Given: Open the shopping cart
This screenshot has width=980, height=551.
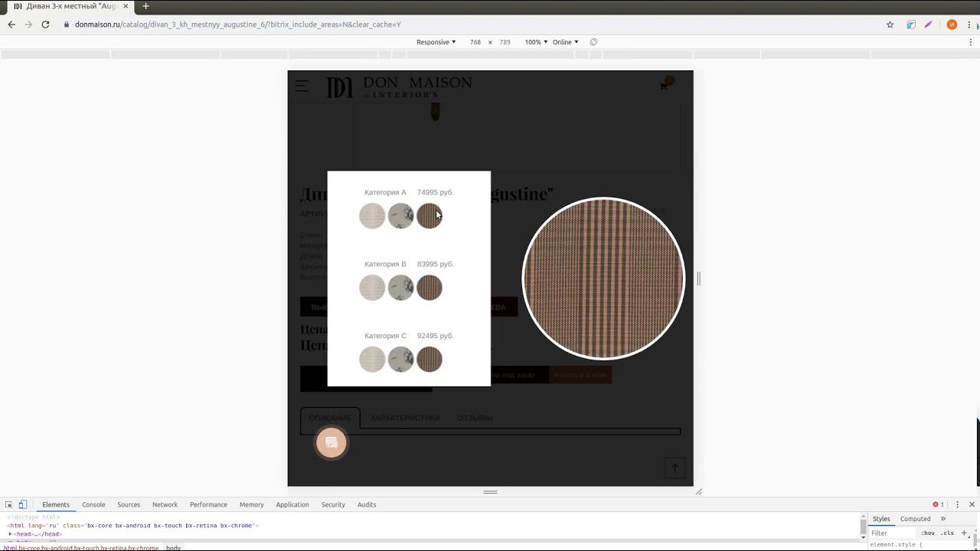Looking at the screenshot, I should point(665,85).
